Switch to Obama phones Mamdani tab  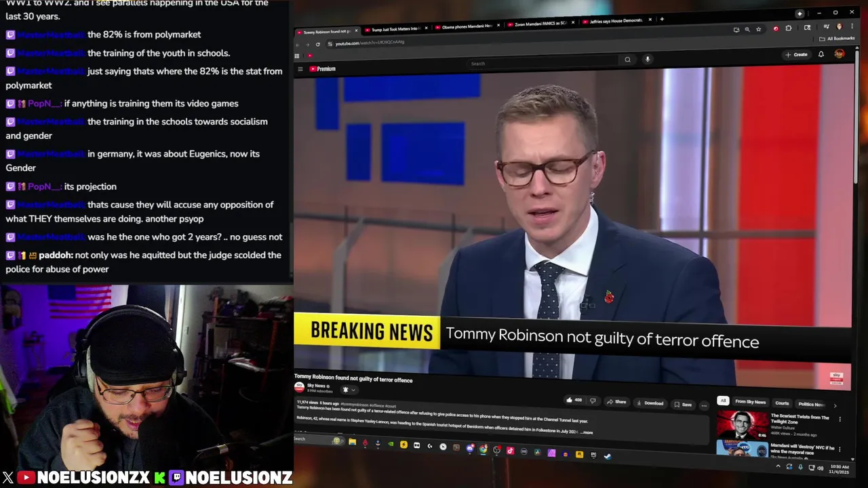467,26
